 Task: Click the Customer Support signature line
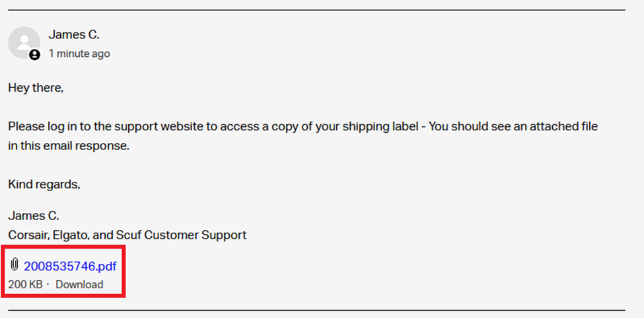(x=127, y=235)
